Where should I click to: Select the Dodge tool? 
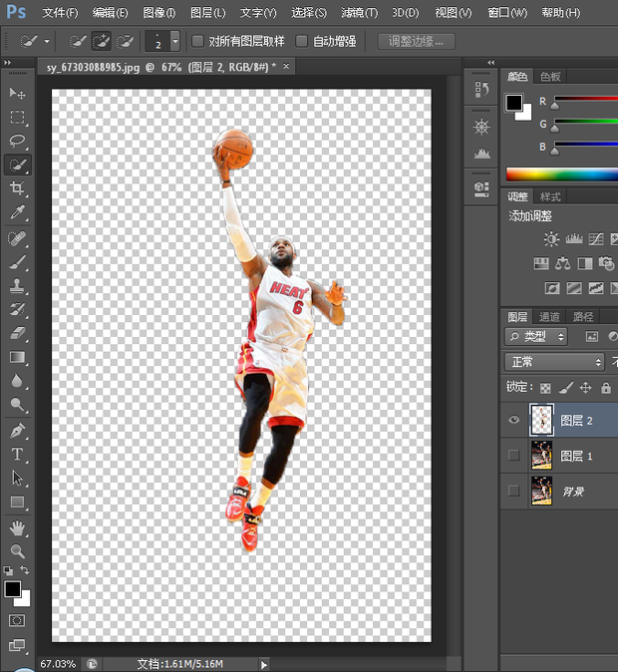tap(17, 404)
